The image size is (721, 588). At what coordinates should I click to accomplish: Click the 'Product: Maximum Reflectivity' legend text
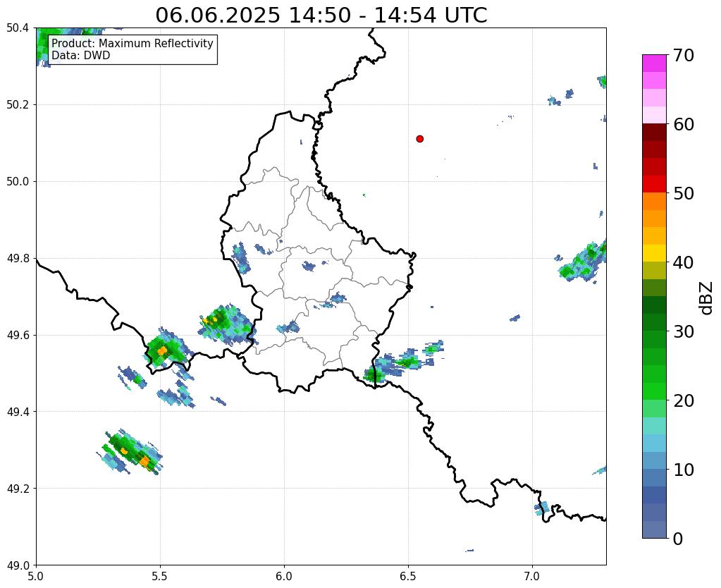tap(133, 43)
